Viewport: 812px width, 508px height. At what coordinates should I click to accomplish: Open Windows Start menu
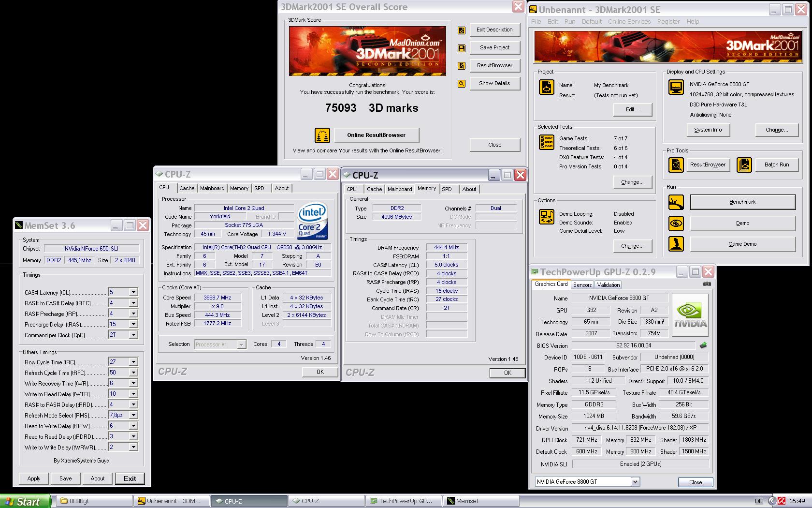[x=25, y=501]
